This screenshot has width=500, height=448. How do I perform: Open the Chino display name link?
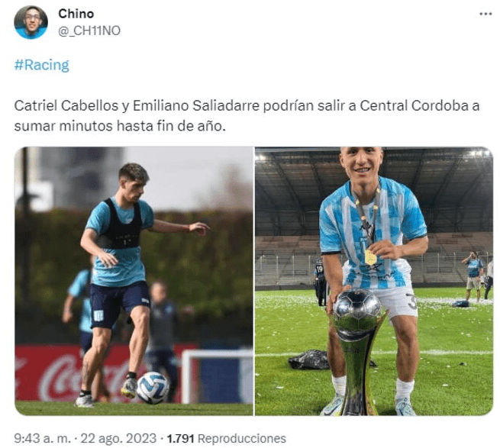[76, 14]
